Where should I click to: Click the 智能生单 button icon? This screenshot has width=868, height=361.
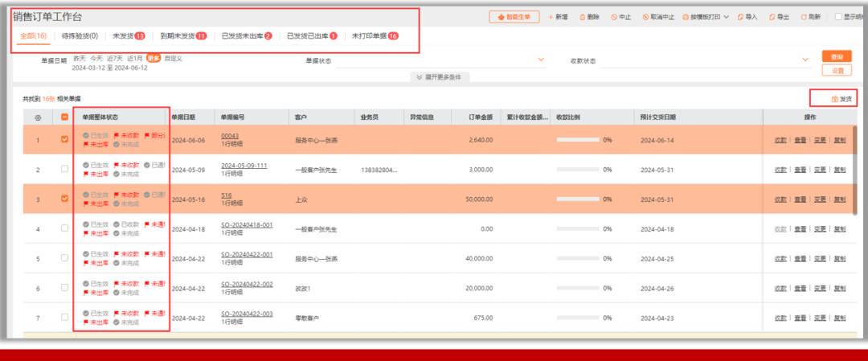point(502,17)
